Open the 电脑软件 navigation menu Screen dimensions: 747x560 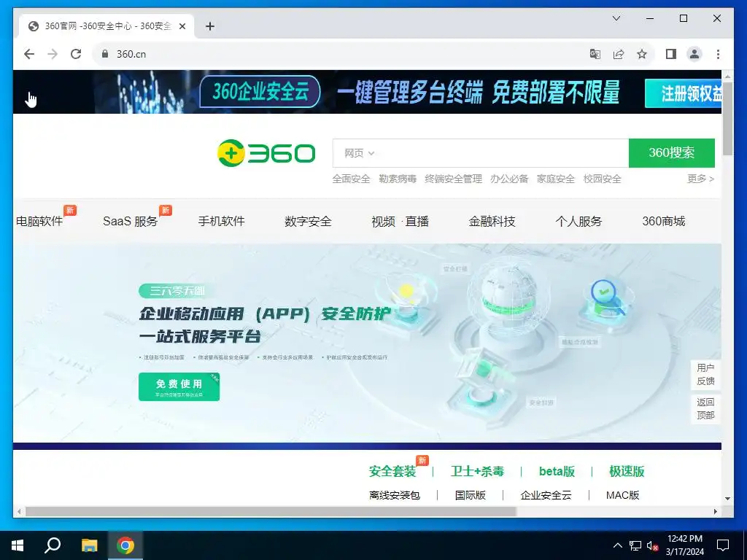pyautogui.click(x=39, y=221)
